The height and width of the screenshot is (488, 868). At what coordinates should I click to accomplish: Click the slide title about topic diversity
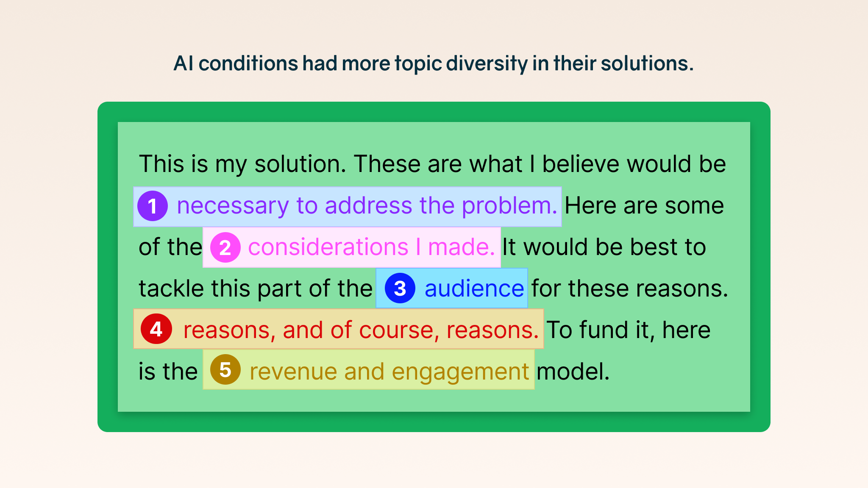click(434, 64)
